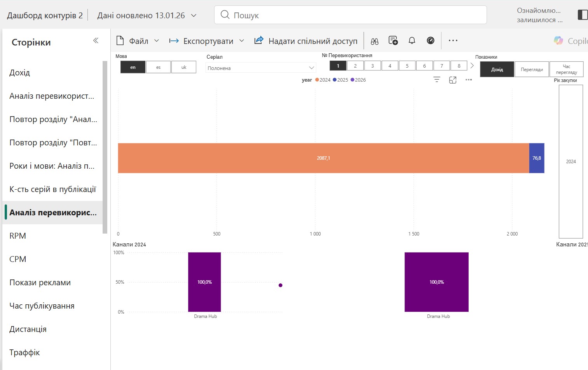This screenshot has width=588, height=370.
Task: Open the Дохід page
Action: [52, 72]
